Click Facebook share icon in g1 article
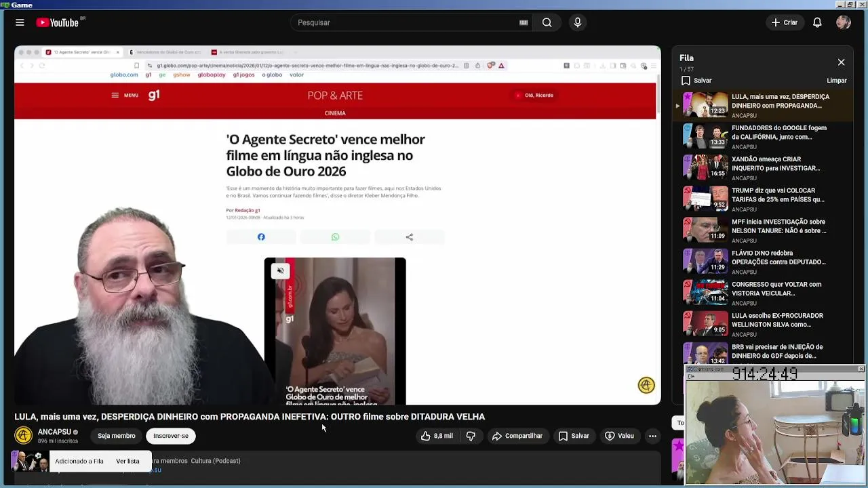This screenshot has height=488, width=868. coord(261,237)
